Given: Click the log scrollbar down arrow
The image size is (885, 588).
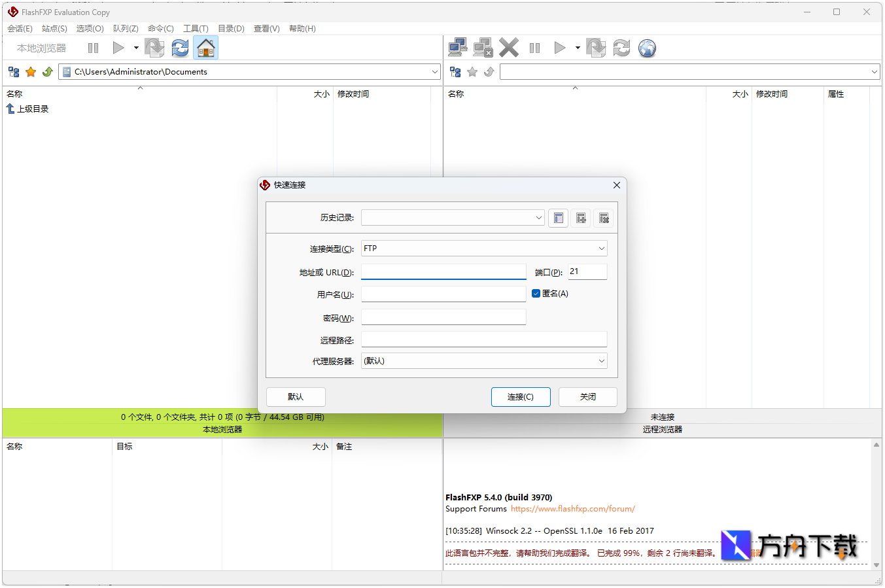Looking at the screenshot, I should [876, 564].
